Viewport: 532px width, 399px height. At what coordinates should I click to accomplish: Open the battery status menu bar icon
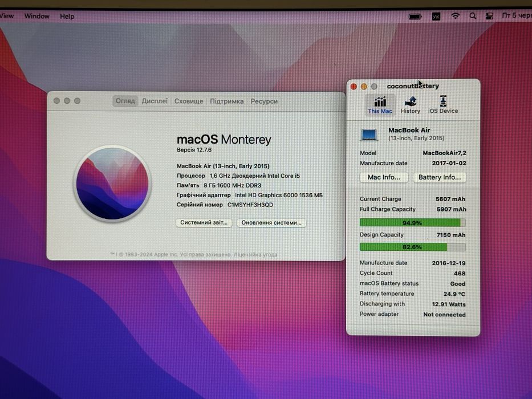415,17
